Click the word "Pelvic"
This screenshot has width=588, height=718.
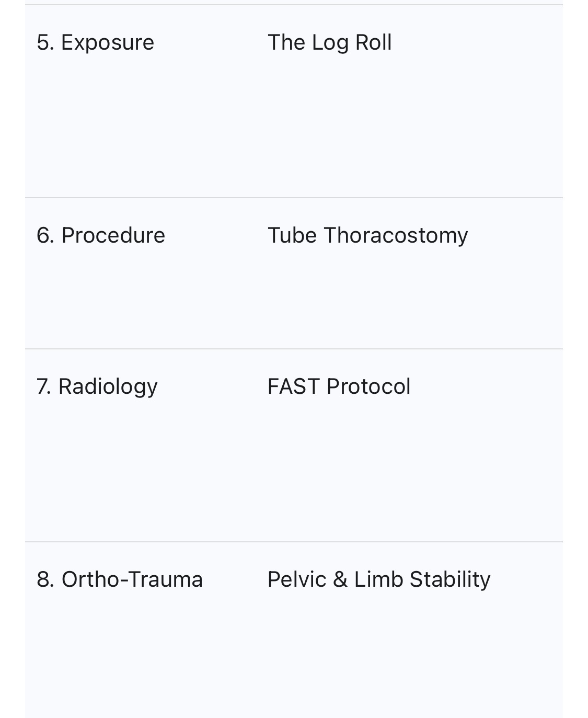coord(296,579)
